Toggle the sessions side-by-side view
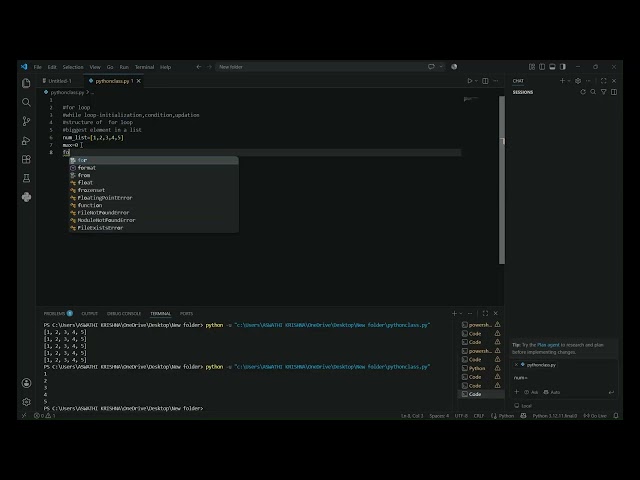Image resolution: width=640 pixels, height=480 pixels. 614,92
